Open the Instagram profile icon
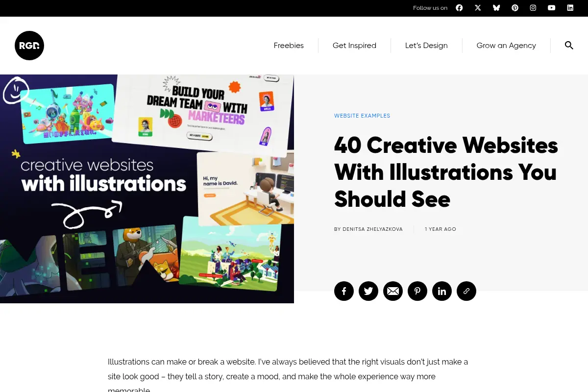Viewport: 588px width, 392px height. [x=533, y=8]
